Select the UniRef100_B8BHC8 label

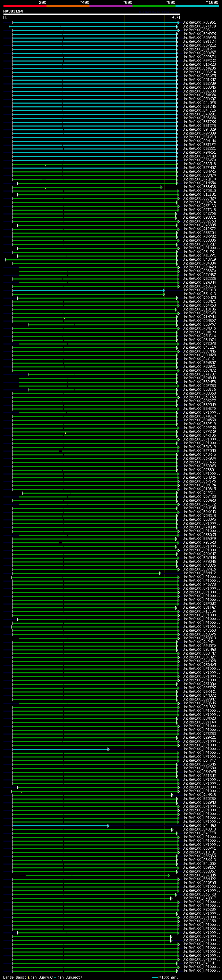199,187
